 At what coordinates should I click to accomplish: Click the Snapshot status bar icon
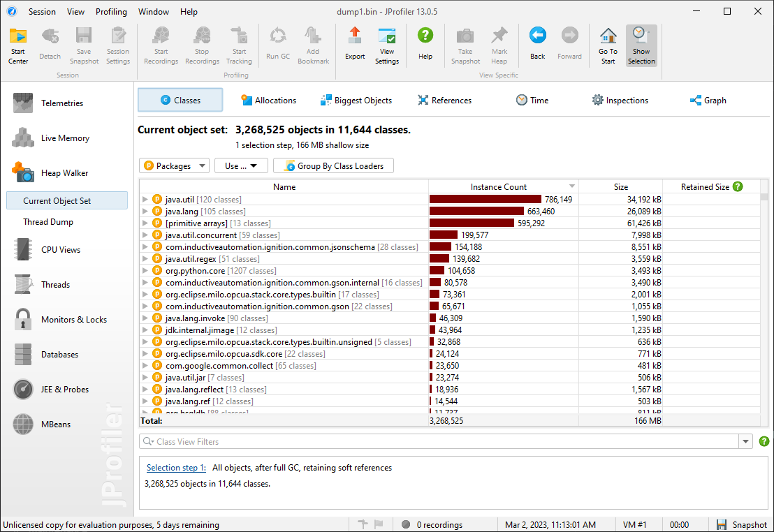722,524
